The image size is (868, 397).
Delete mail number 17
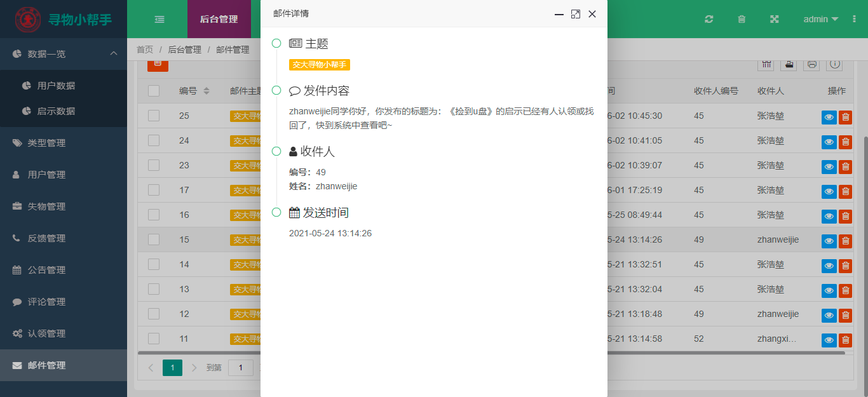(x=845, y=192)
